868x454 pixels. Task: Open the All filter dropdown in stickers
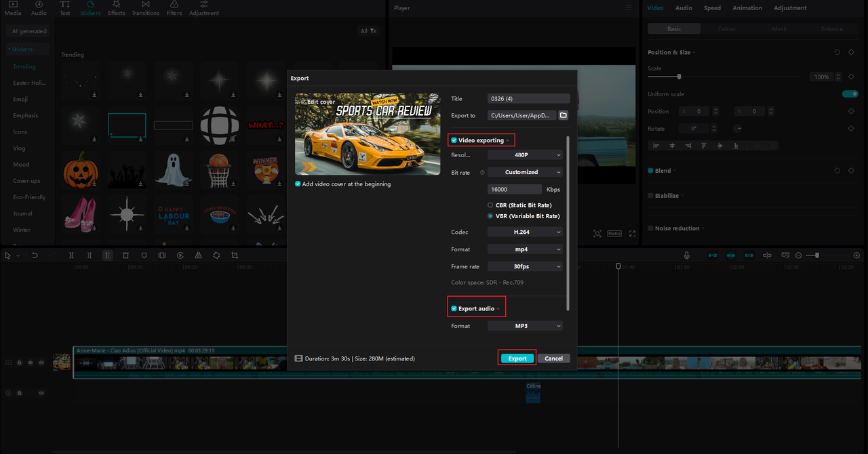point(369,30)
